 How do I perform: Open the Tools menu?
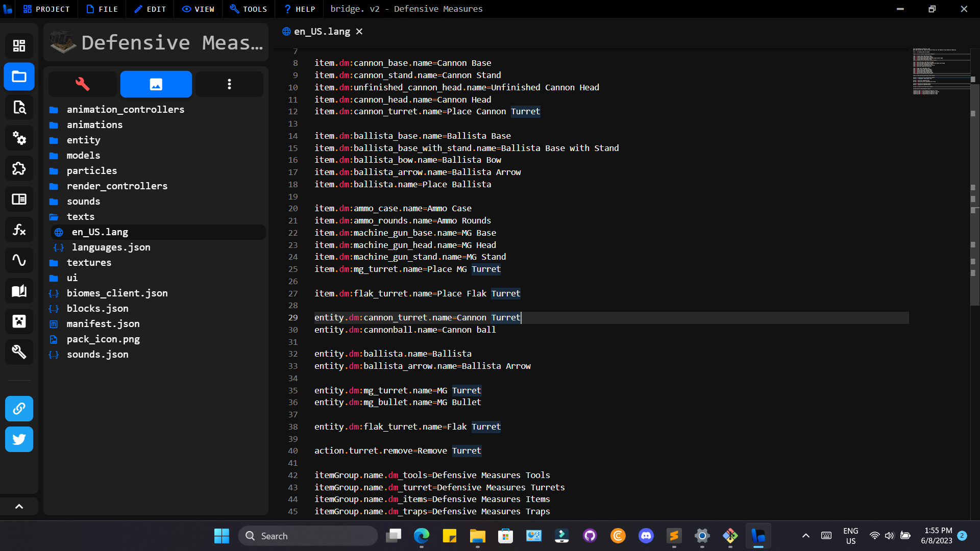tap(249, 9)
